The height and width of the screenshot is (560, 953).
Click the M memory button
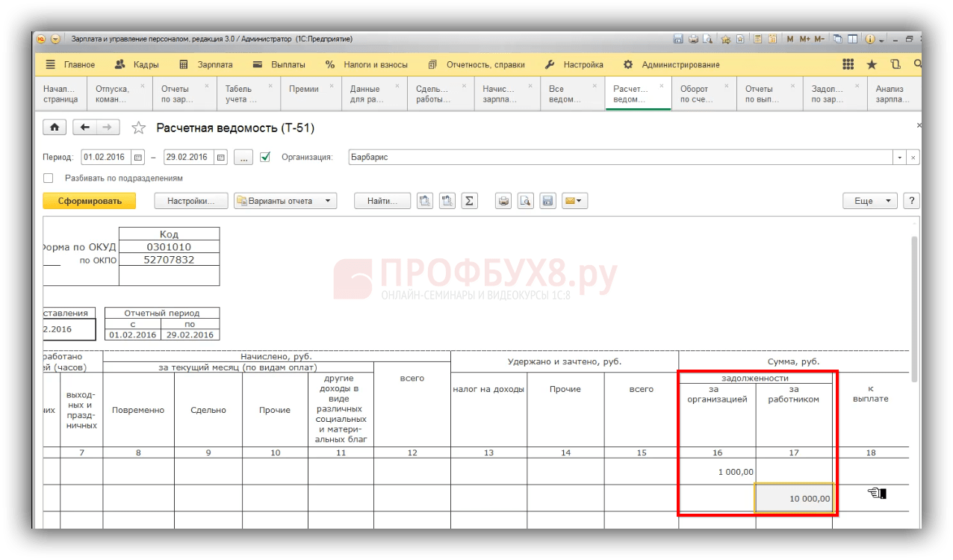point(790,39)
